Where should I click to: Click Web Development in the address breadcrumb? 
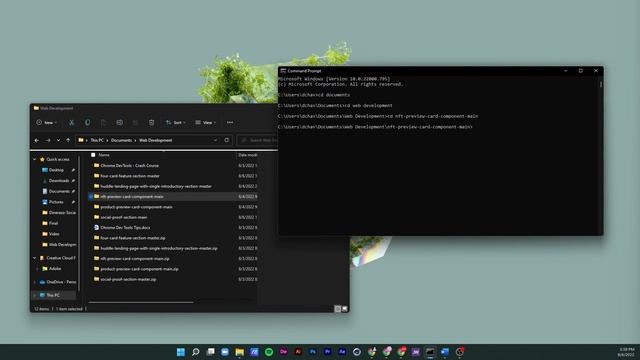(156, 140)
